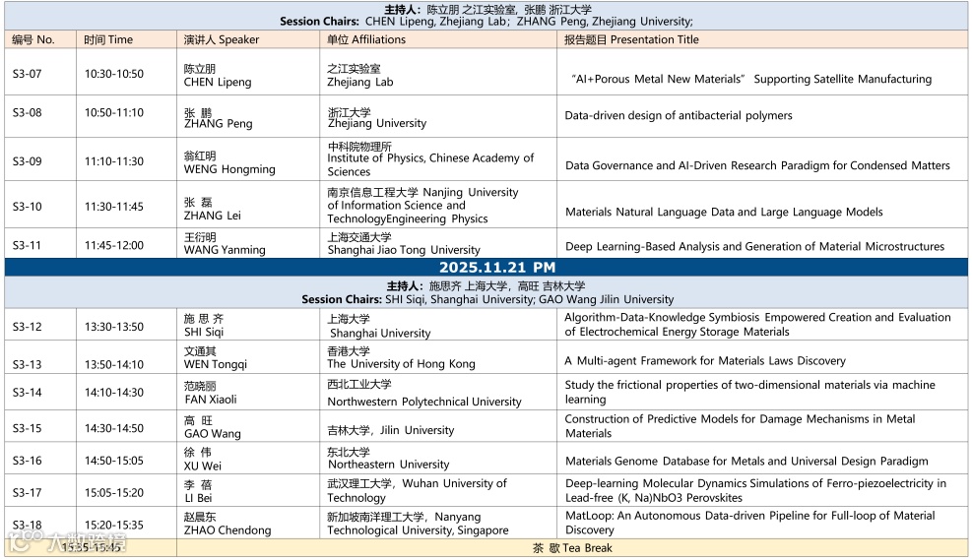Select speaker XU Wei

pyautogui.click(x=203, y=460)
